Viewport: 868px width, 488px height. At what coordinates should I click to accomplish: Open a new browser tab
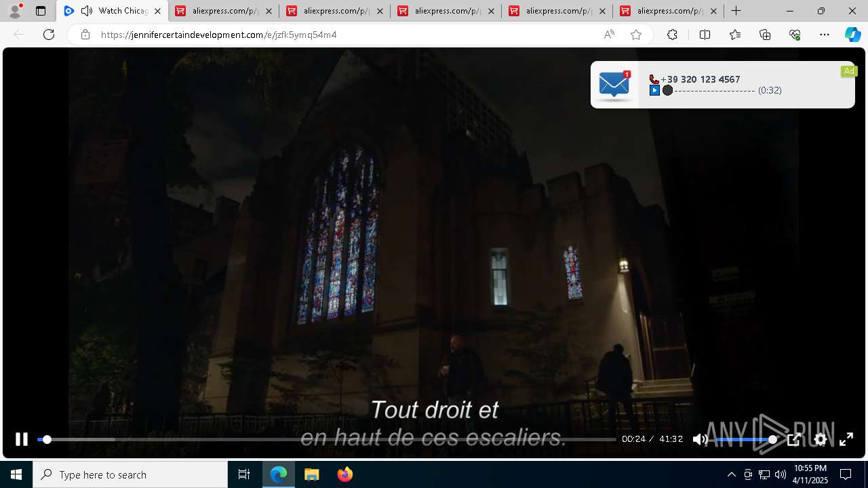pos(736,11)
